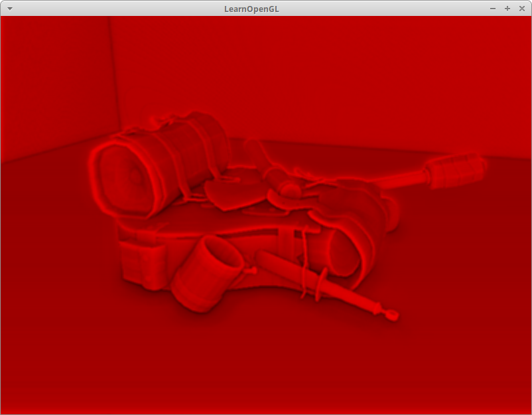Open the window menu arrow in title bar
The width and height of the screenshot is (532, 415).
[x=9, y=8]
